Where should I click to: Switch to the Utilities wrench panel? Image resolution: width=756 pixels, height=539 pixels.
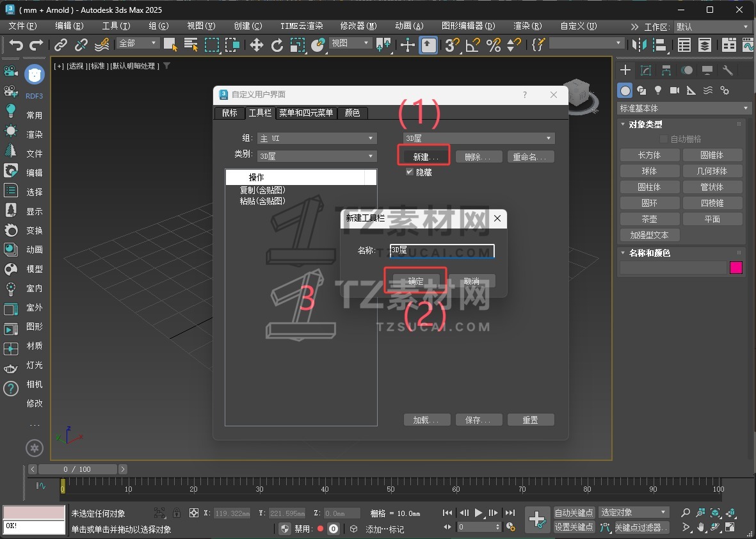click(727, 70)
